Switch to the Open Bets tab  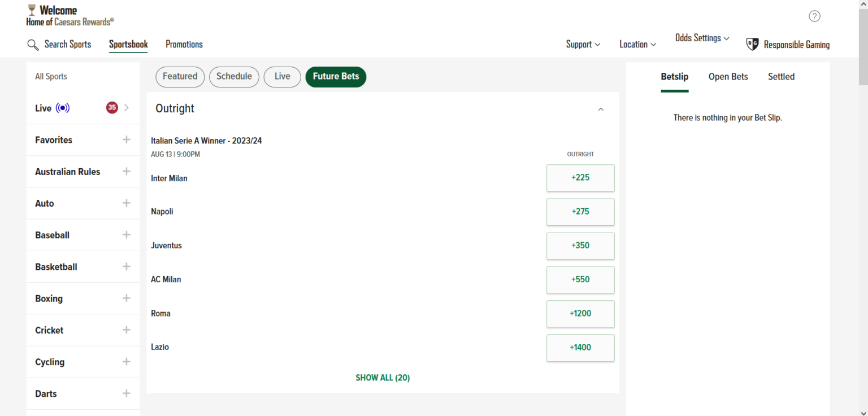(x=728, y=77)
